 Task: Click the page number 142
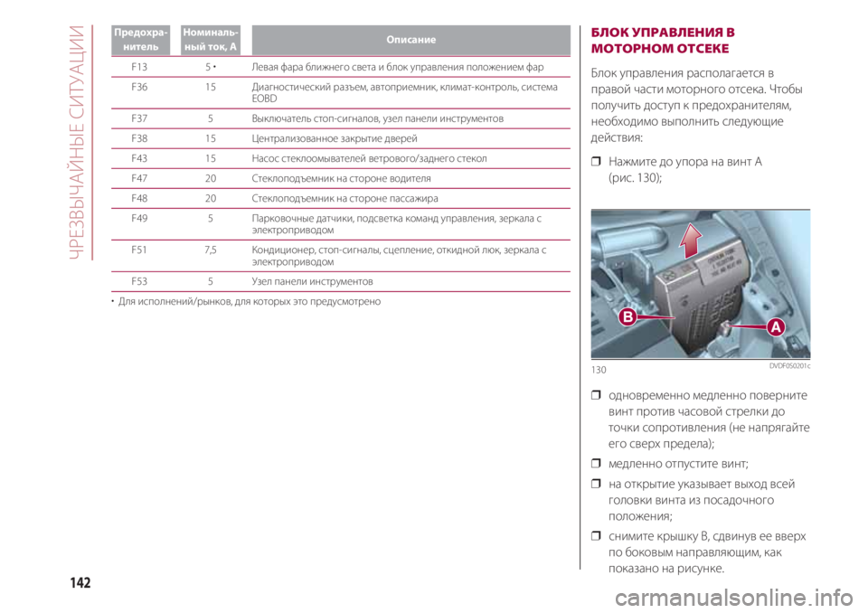[80, 582]
